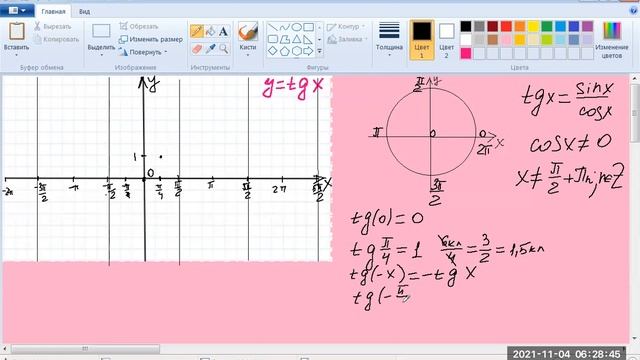Viewport: 640px width, 360px height.
Task: Click the rectangular selection (Выделить) icon
Action: 101,31
